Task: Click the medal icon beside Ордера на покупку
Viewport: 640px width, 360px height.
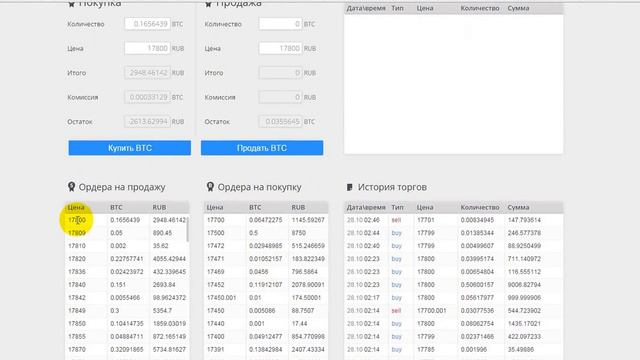Action: (210, 187)
